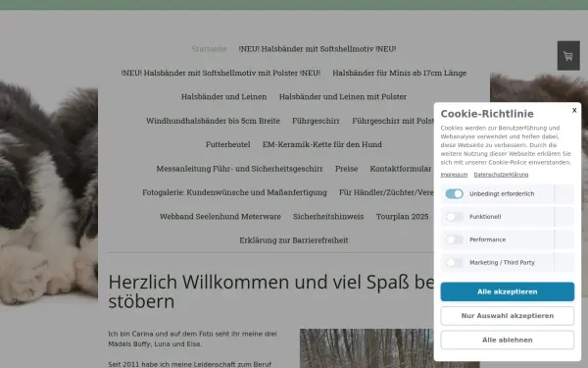Click the paragraph starting 'Ich bin Carina'
Viewport: 588px width, 368px height.
pyautogui.click(x=192, y=339)
